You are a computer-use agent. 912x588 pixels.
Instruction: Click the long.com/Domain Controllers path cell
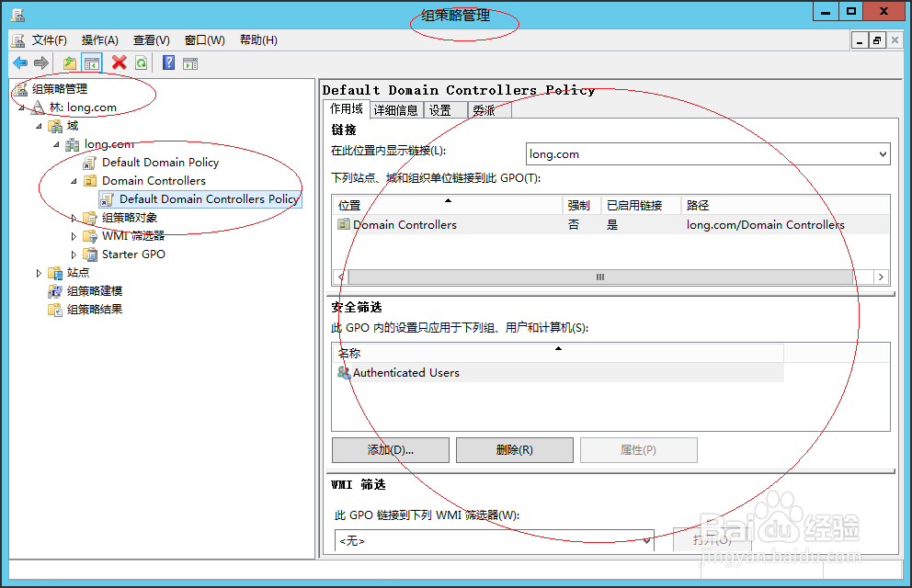pos(766,224)
